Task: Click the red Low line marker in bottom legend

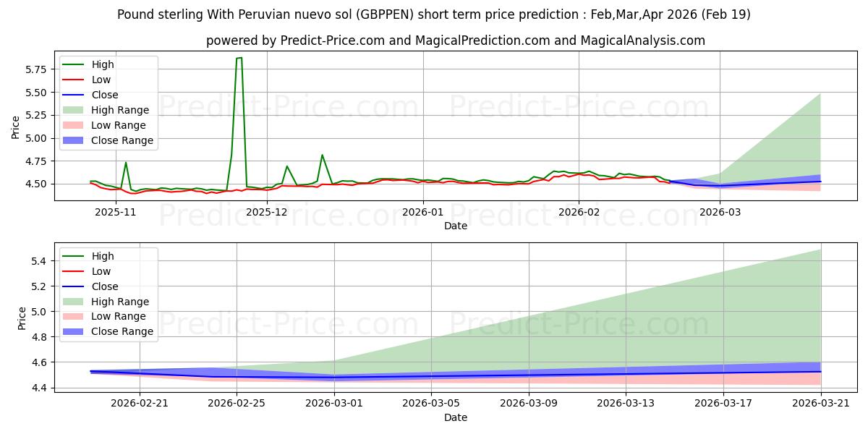Action: [x=74, y=271]
